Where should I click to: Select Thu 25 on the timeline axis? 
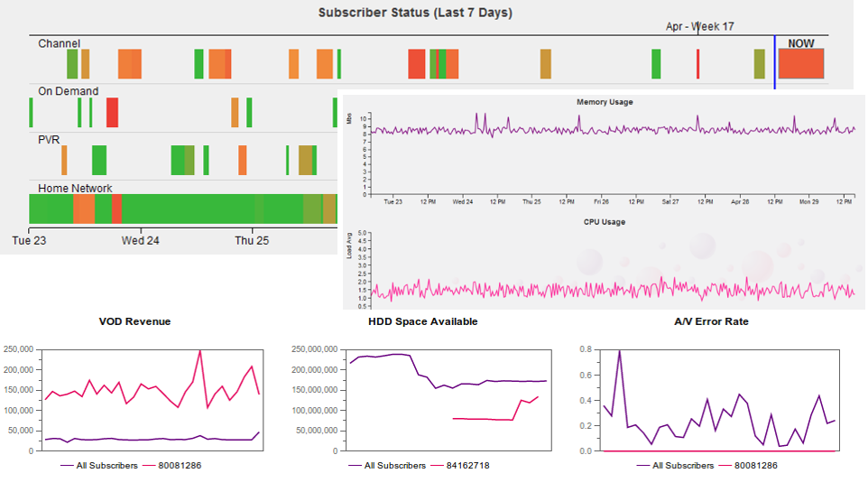pyautogui.click(x=252, y=240)
